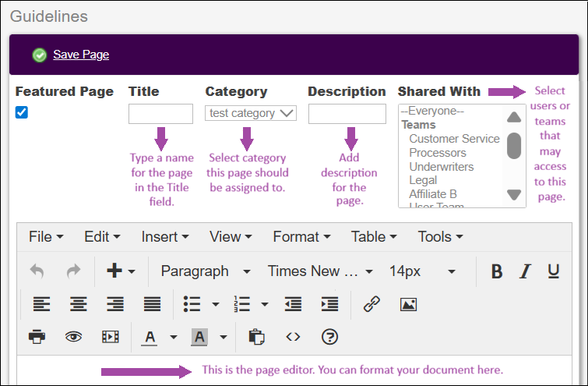588x386 pixels.
Task: Insert a bullet list
Action: click(192, 304)
